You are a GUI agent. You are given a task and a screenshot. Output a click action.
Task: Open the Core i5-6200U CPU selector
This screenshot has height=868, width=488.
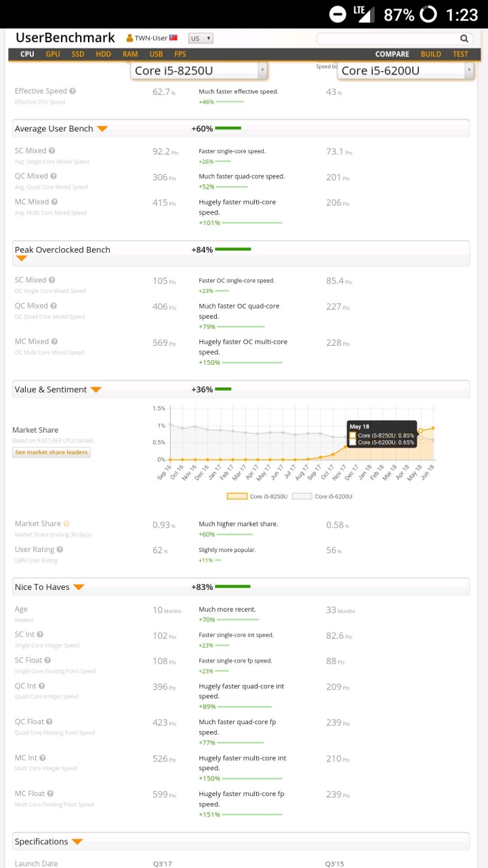coord(405,71)
